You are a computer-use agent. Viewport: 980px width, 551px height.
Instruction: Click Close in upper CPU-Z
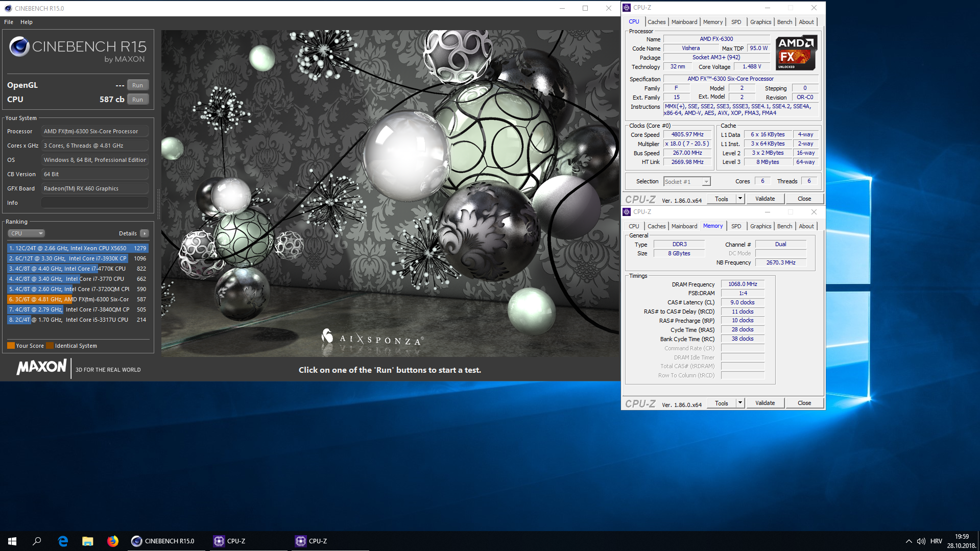click(804, 199)
